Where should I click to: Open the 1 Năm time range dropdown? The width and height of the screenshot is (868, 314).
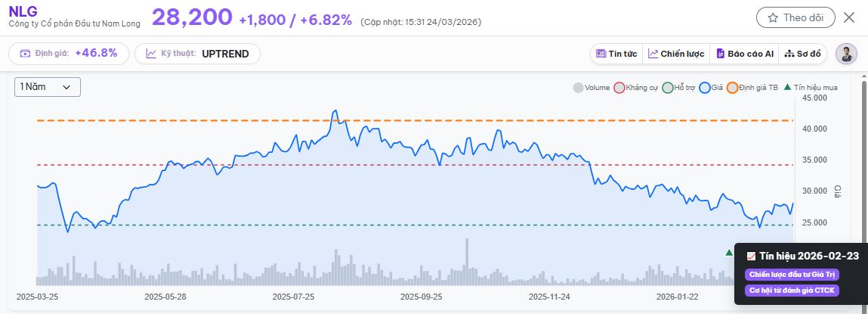pyautogui.click(x=48, y=87)
